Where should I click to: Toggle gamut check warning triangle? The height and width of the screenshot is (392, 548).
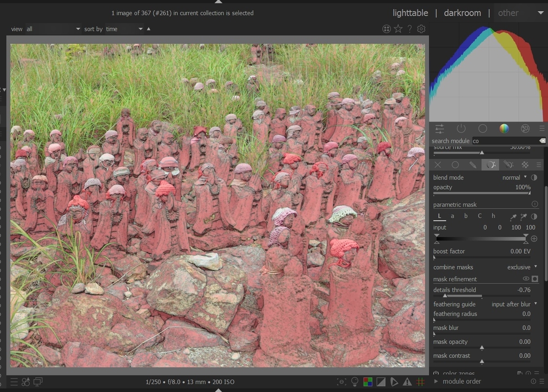pos(407,381)
